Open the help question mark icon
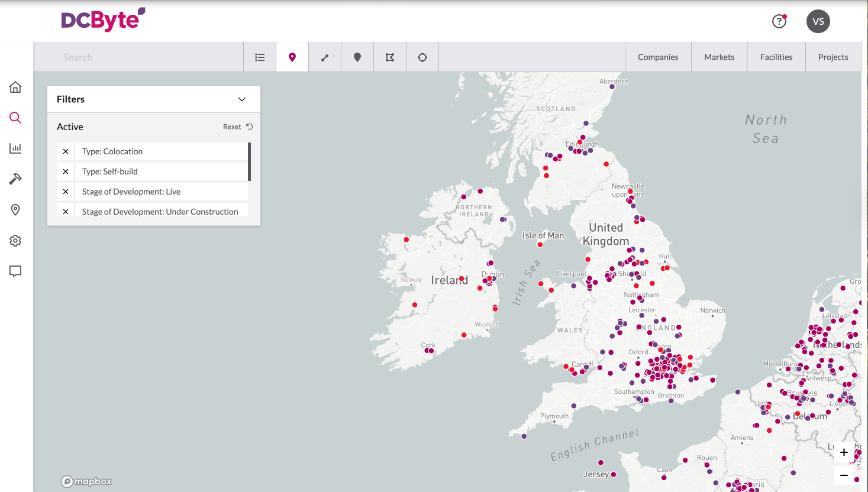Viewport: 868px width, 492px height. (x=779, y=21)
